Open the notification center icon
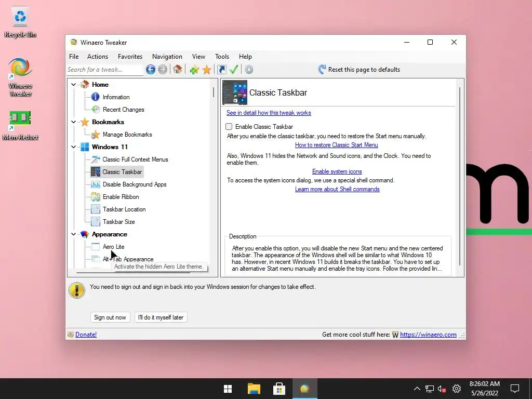 515,389
